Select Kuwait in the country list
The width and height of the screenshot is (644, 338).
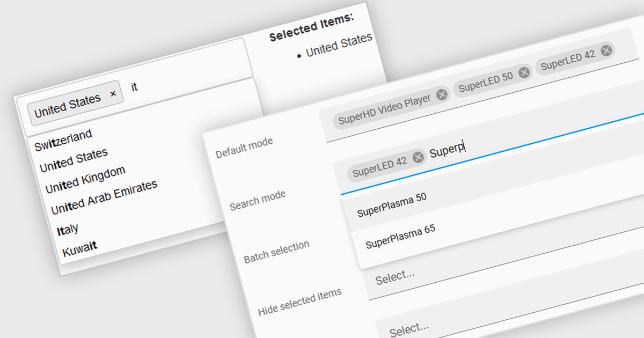79,248
